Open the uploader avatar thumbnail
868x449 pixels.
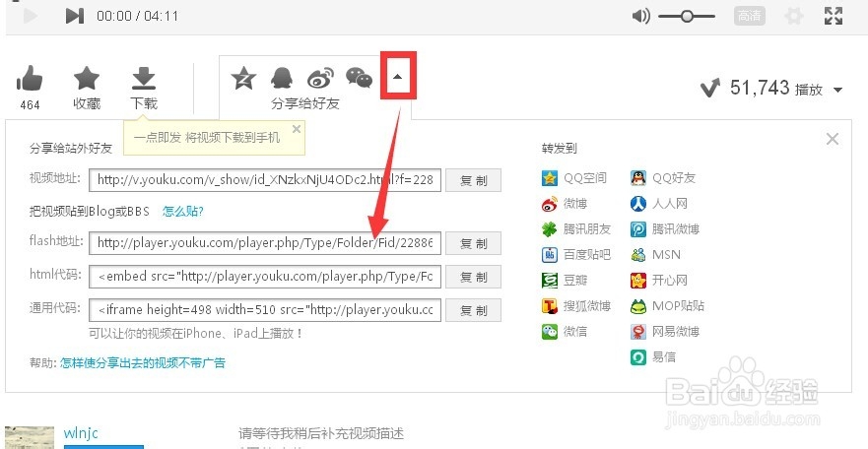[x=30, y=437]
